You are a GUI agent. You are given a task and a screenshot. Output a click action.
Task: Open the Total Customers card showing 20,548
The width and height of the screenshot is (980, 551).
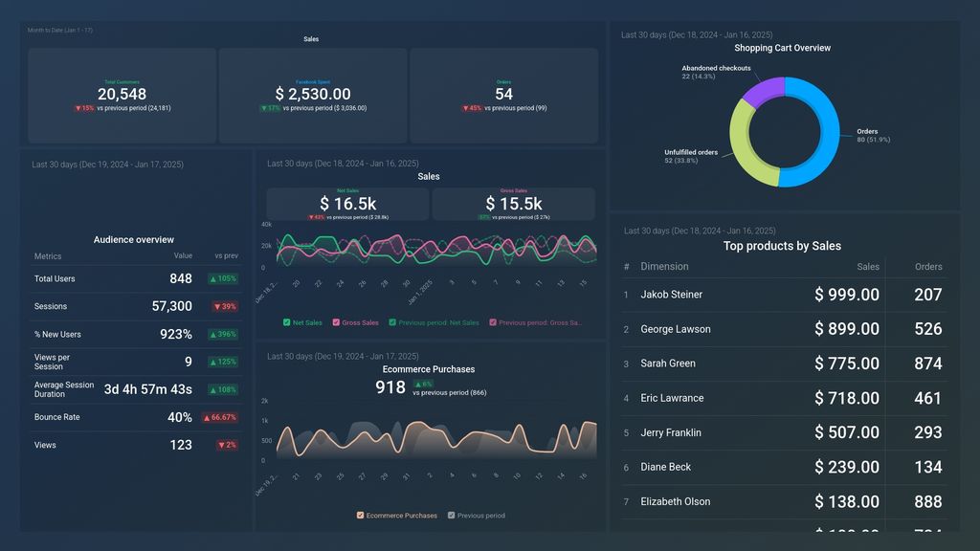point(122,96)
